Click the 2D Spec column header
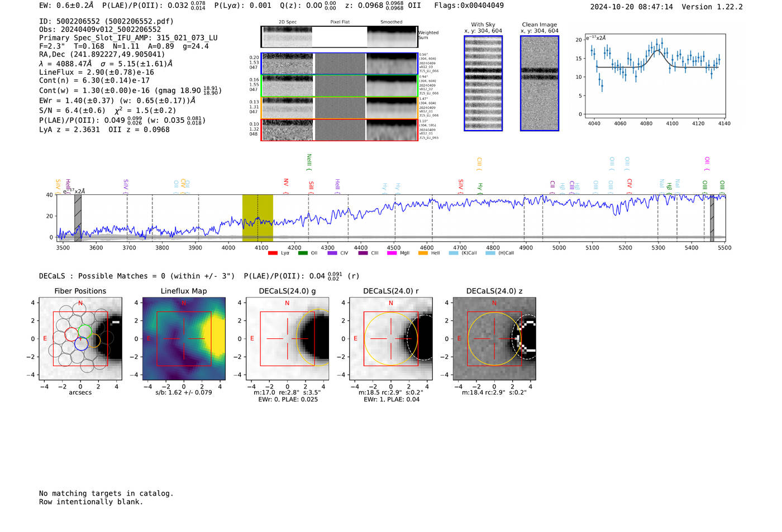This screenshot has height=532, width=782. [x=288, y=22]
